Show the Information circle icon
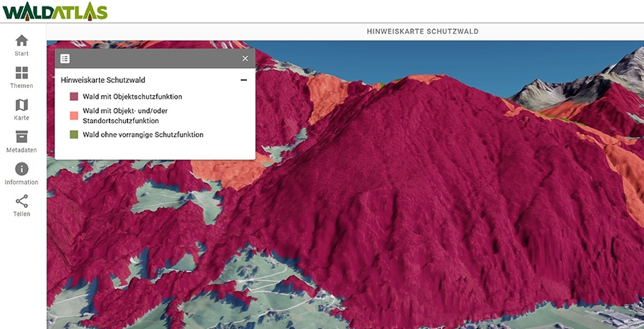This screenshot has height=329, width=644. 21,170
